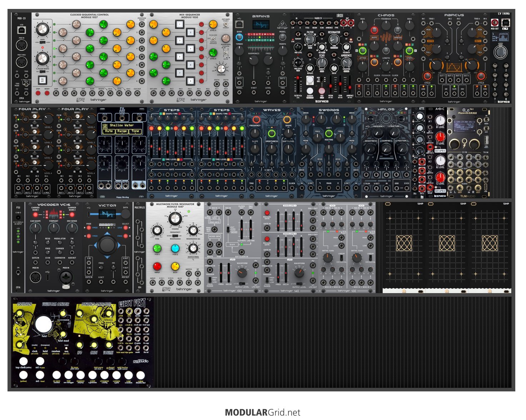Click the red STEP button on module 1027
The image size is (526, 420).
pos(38,93)
